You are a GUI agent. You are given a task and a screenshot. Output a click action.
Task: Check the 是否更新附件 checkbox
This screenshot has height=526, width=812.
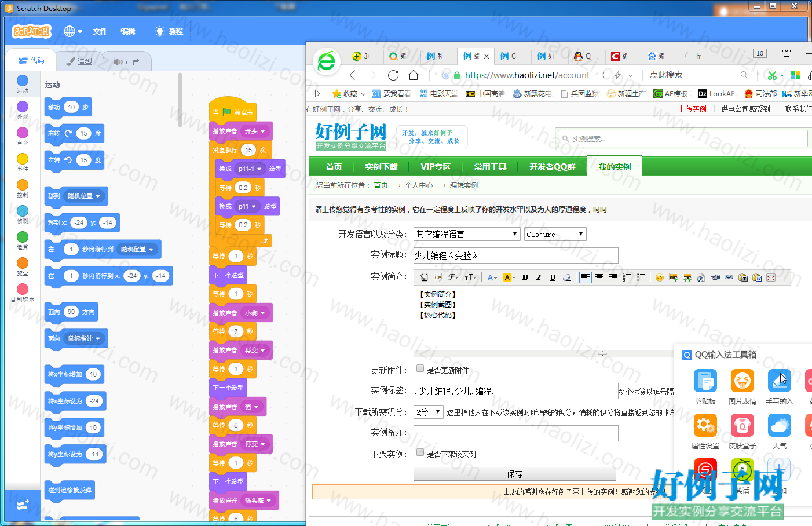coord(420,368)
